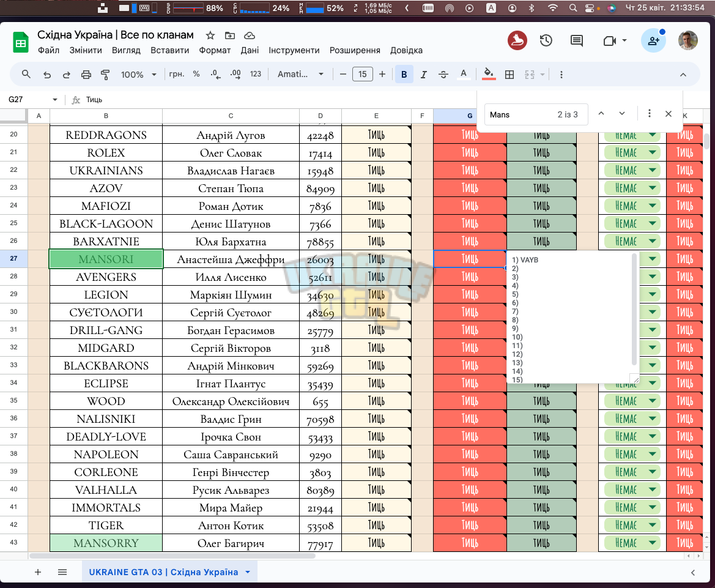
Task: Go to next search result
Action: click(x=622, y=114)
